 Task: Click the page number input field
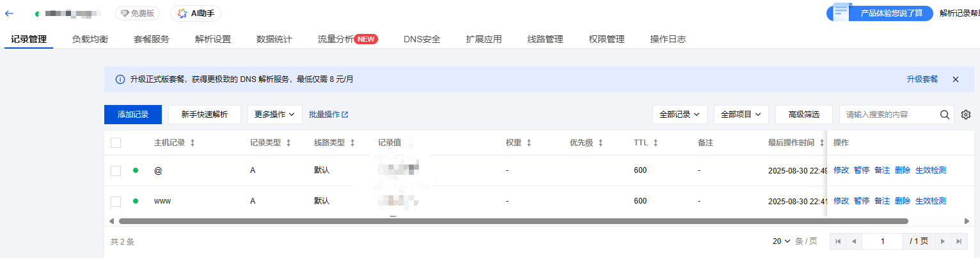[x=883, y=241]
